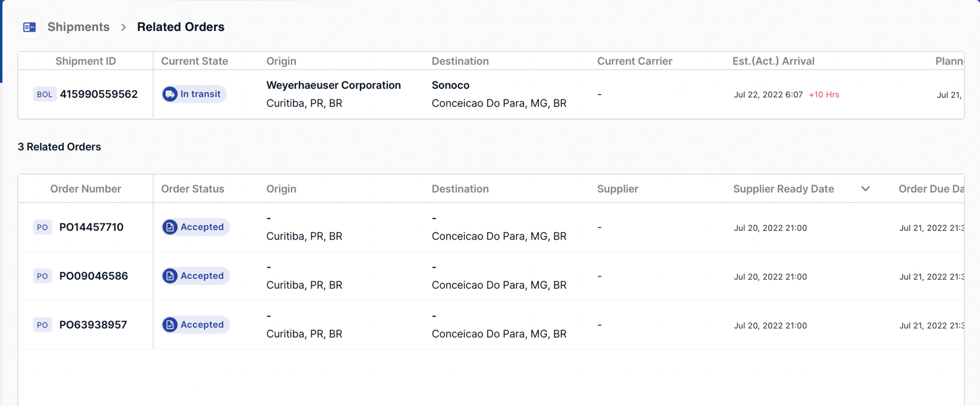Open the shipments list icon in breadcrumb
The width and height of the screenshot is (980, 406).
click(x=29, y=27)
